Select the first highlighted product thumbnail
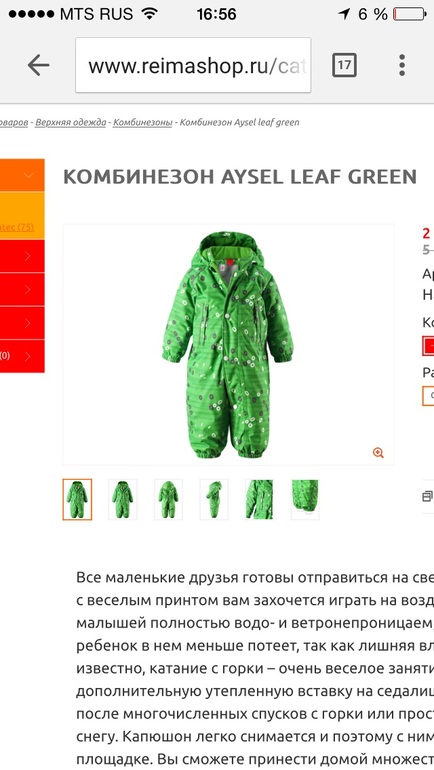 77,499
